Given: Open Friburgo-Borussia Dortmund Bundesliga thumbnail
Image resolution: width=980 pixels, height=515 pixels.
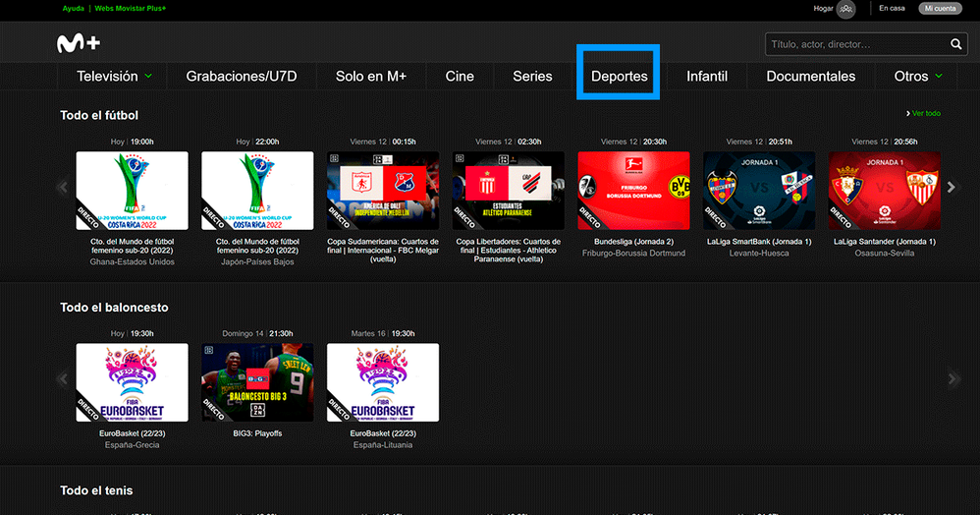Looking at the screenshot, I should click(633, 190).
